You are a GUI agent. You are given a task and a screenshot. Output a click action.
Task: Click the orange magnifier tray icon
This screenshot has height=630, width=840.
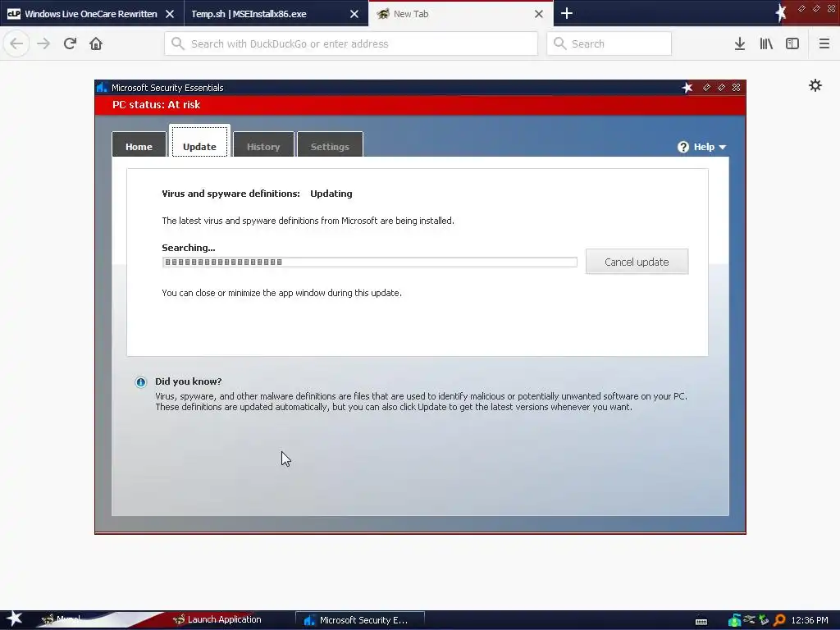[779, 620]
